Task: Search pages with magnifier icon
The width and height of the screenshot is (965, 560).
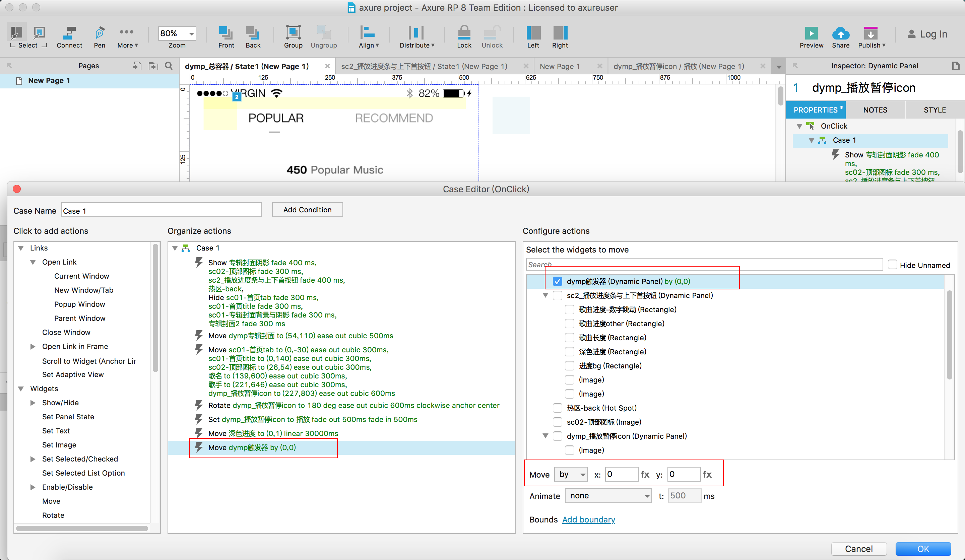Action: (169, 66)
